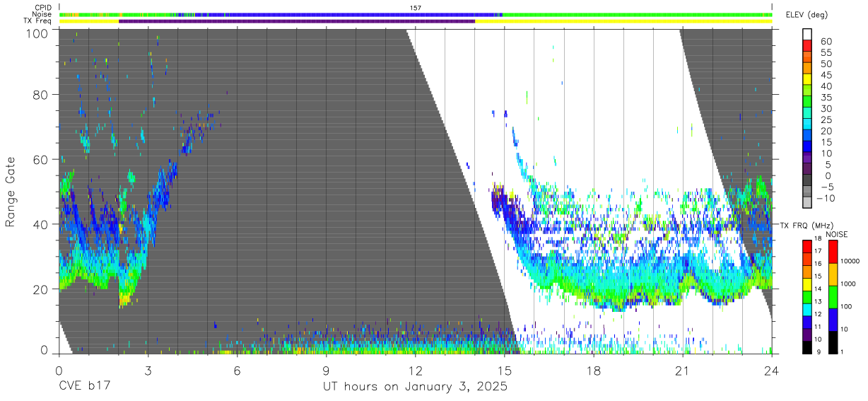Click the y-axis tick label '80'
The width and height of the screenshot is (868, 401).
point(41,95)
